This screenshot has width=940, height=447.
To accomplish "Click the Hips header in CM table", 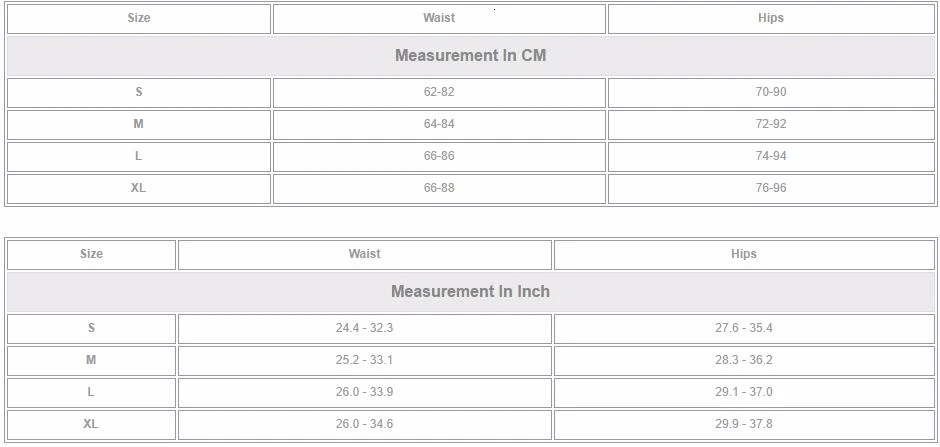I will pos(771,19).
